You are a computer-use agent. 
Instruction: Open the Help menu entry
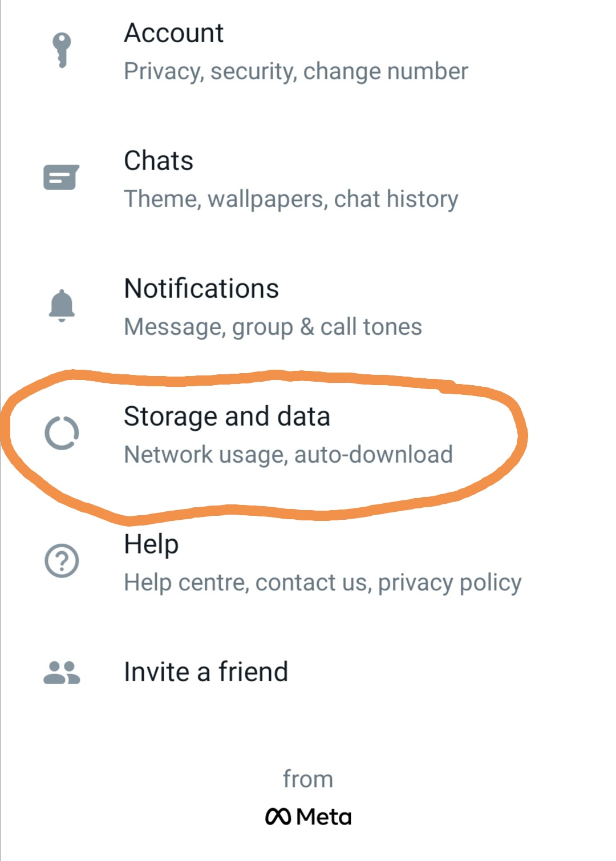[308, 562]
